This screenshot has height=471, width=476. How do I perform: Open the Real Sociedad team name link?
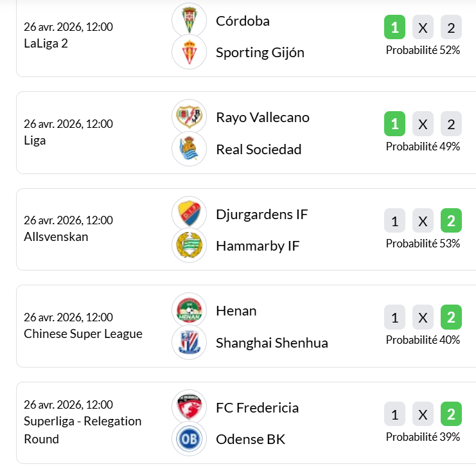pos(258,149)
